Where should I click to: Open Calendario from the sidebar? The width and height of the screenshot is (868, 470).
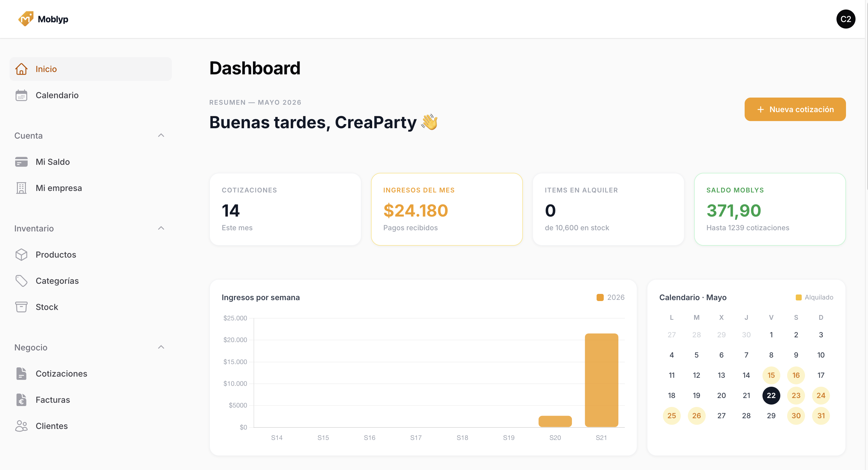click(91, 95)
